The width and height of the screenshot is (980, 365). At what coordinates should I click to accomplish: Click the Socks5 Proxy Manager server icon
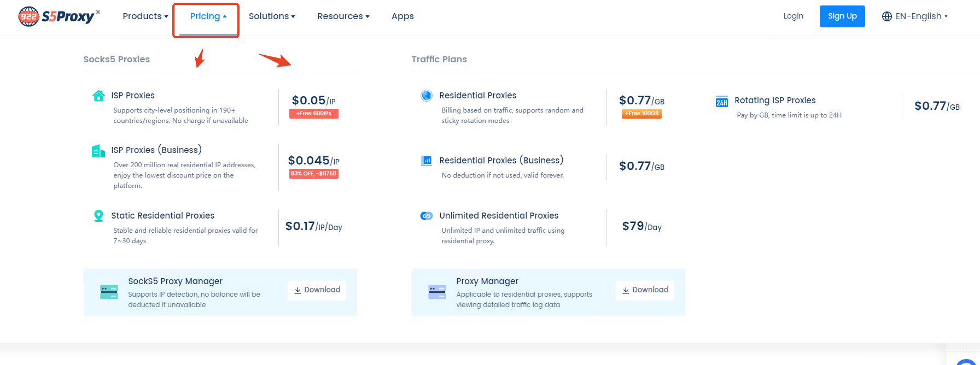(109, 292)
